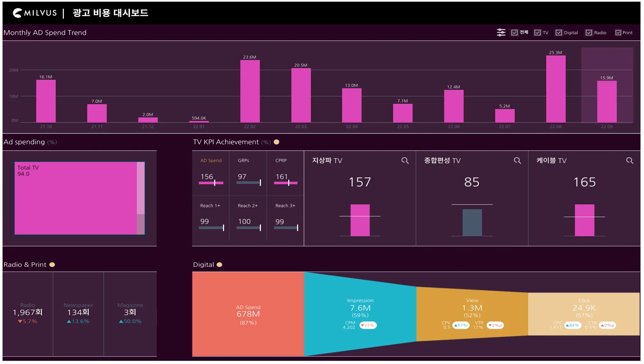The image size is (644, 364).
Task: Click the CPV up 67% badge
Action: [461, 325]
